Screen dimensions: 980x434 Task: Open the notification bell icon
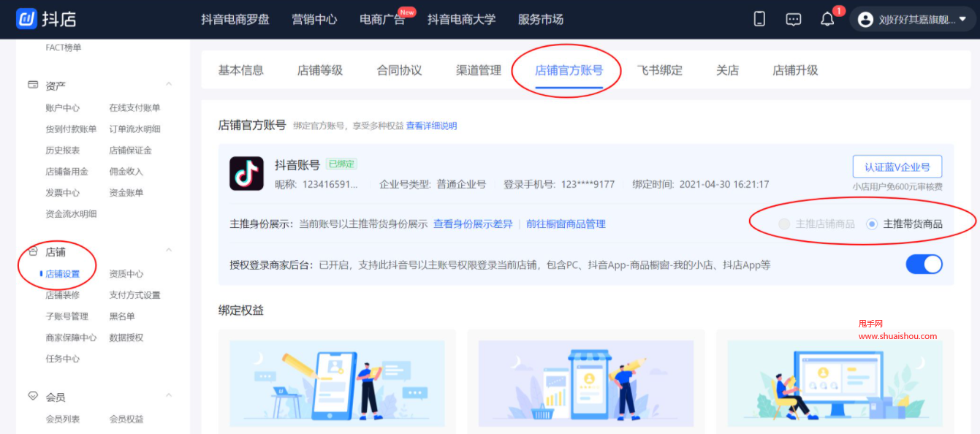point(827,20)
